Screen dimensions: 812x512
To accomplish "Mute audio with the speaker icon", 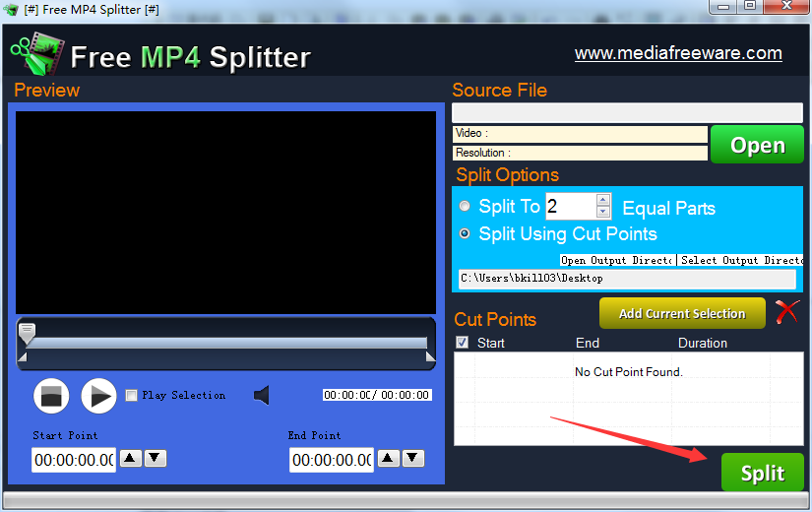I will (x=262, y=395).
